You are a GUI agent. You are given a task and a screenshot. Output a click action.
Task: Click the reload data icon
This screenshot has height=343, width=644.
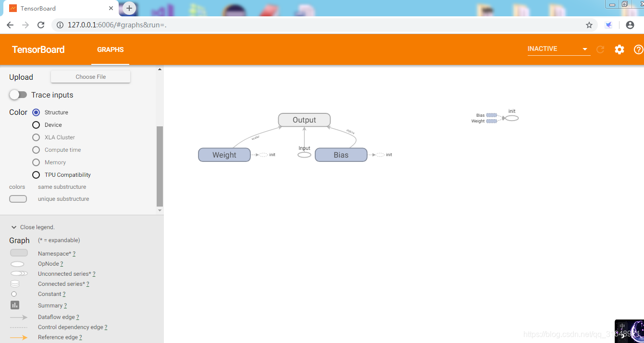coord(600,49)
